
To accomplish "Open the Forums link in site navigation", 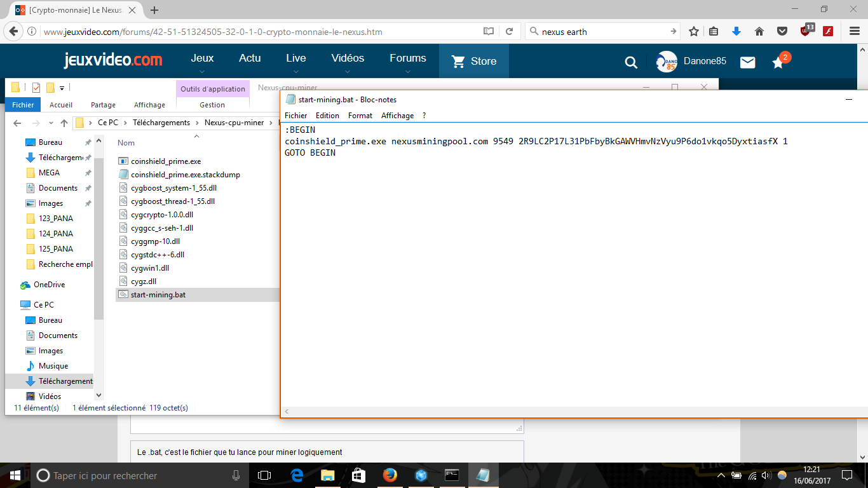I will point(407,58).
